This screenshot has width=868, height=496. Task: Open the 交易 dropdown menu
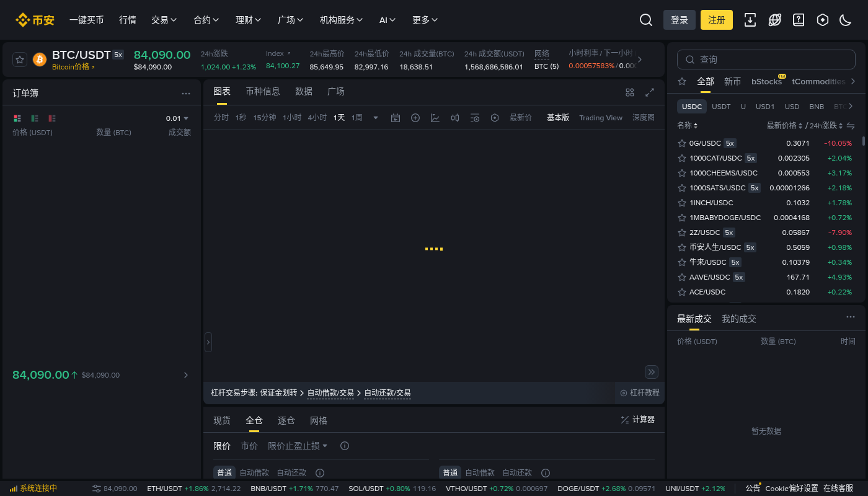tap(164, 20)
